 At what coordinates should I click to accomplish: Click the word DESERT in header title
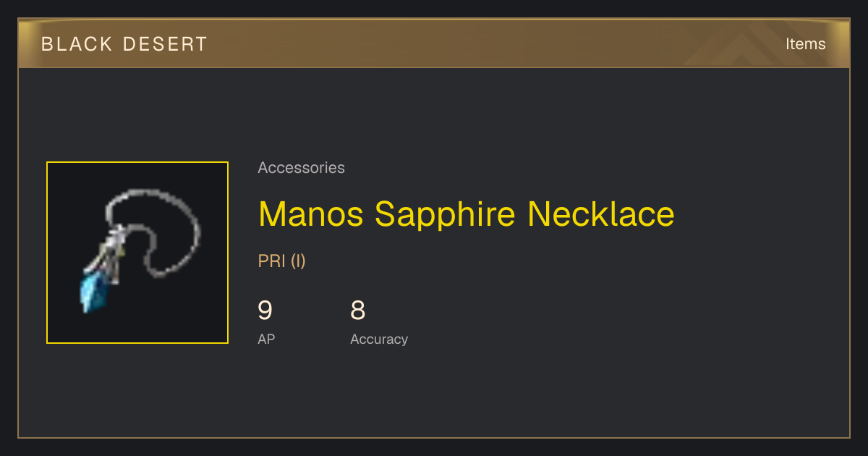[x=166, y=44]
